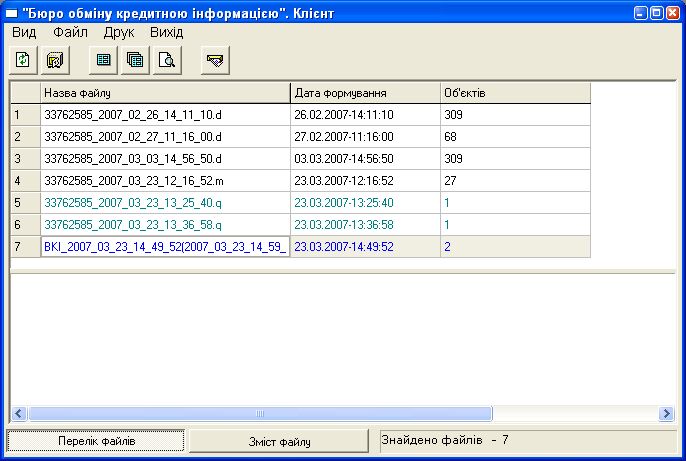The image size is (686, 461).
Task: Click the Назва файлу column header
Action: coord(165,93)
